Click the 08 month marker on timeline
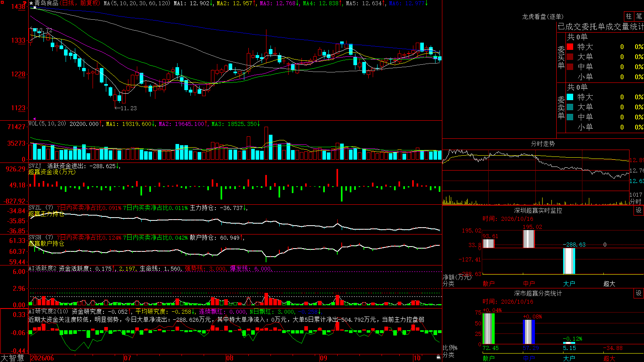Screen dimensions: 644x362 [x=230, y=358]
